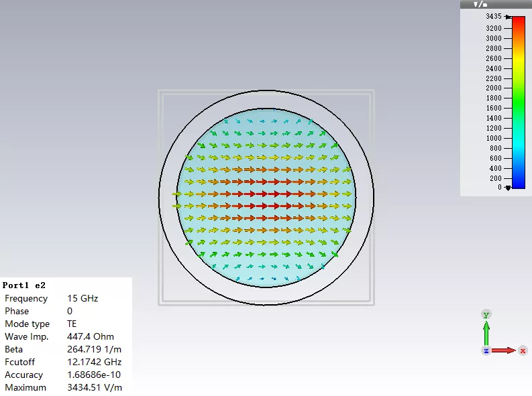
Task: Click the green y axis arrow
Action: pyautogui.click(x=486, y=332)
